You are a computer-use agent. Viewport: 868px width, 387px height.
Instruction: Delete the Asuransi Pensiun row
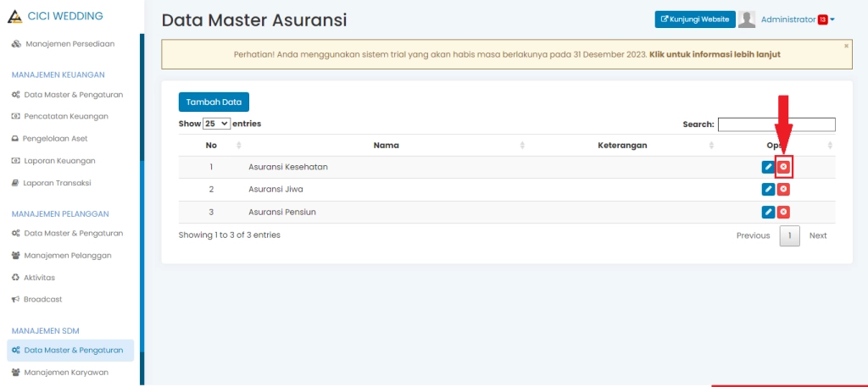point(783,212)
